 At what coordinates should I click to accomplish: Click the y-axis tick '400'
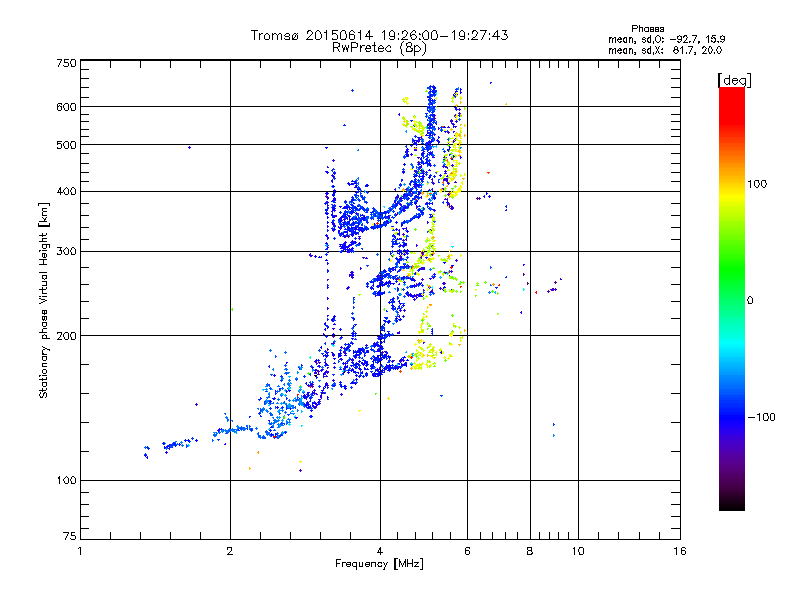pos(66,191)
